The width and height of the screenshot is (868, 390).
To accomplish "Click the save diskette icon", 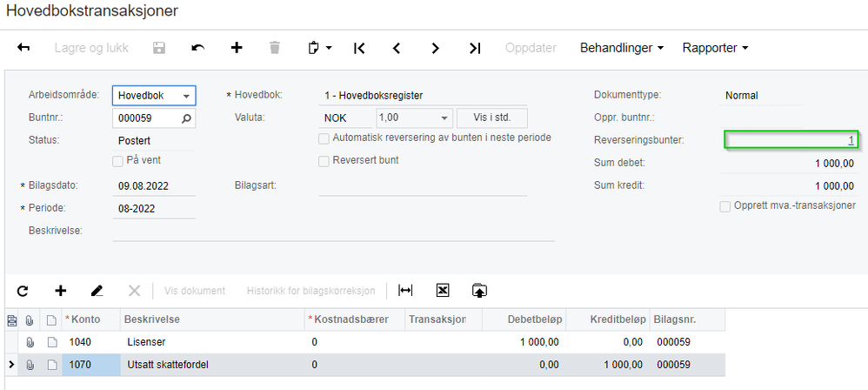I will tap(159, 48).
